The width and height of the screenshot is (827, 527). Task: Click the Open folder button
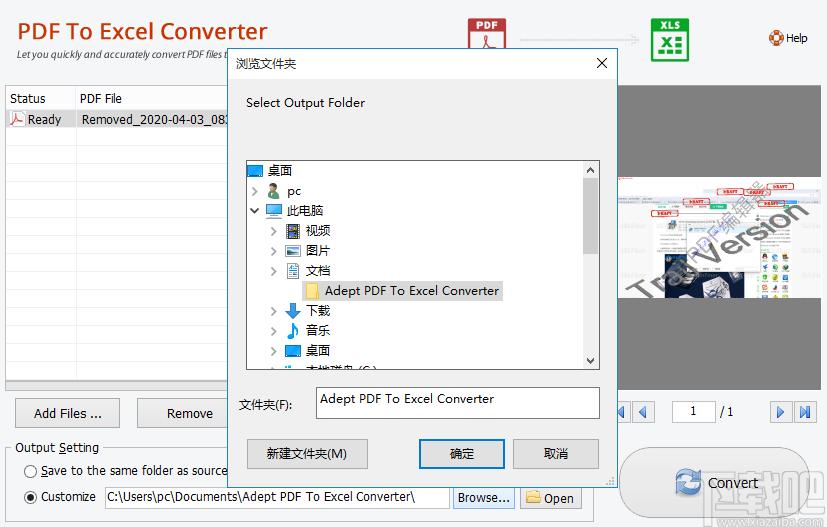[x=551, y=497]
